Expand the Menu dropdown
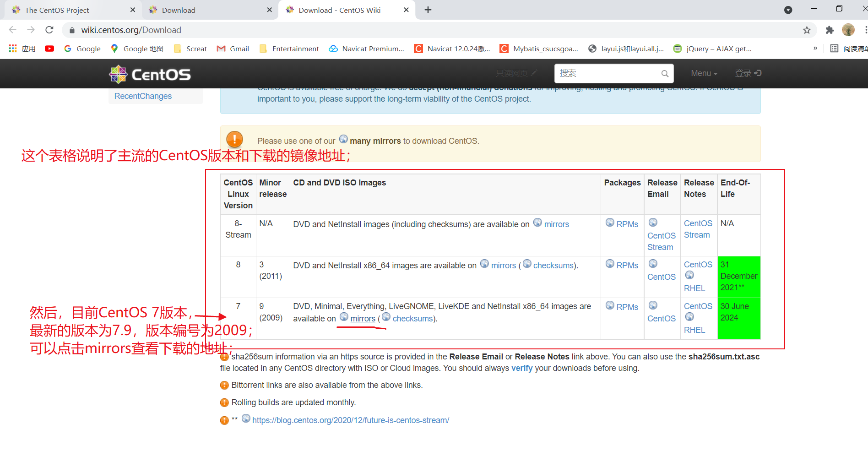This screenshot has height=451, width=868. pyautogui.click(x=704, y=73)
